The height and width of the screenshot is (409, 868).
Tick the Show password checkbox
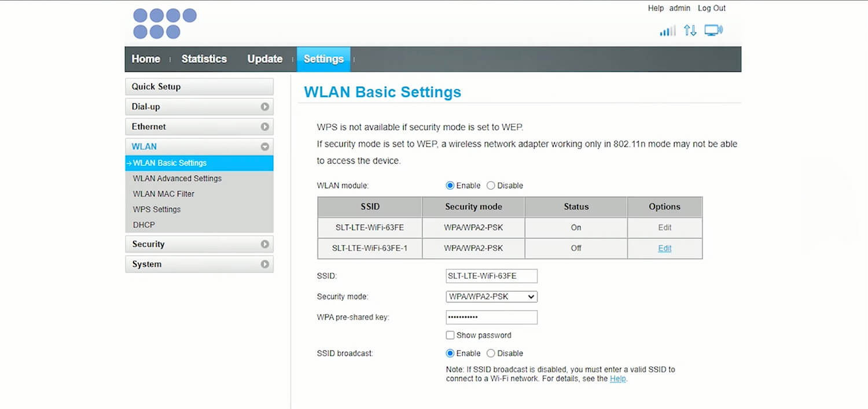pos(450,336)
